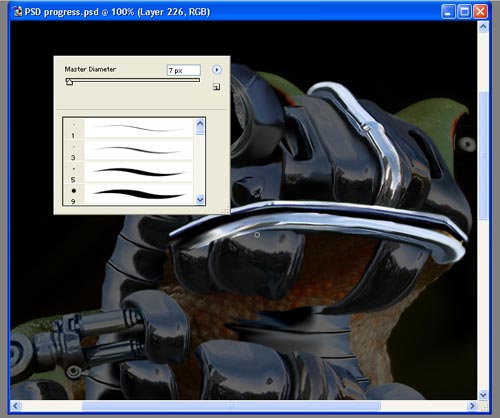
Task: Click the brush list scroll down arrow
Action: click(200, 200)
